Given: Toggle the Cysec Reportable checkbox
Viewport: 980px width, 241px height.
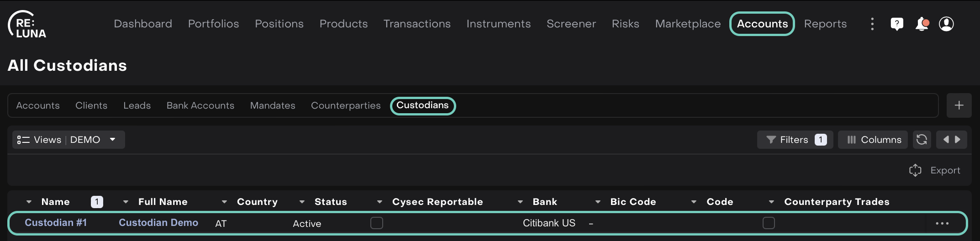Looking at the screenshot, I should [377, 223].
